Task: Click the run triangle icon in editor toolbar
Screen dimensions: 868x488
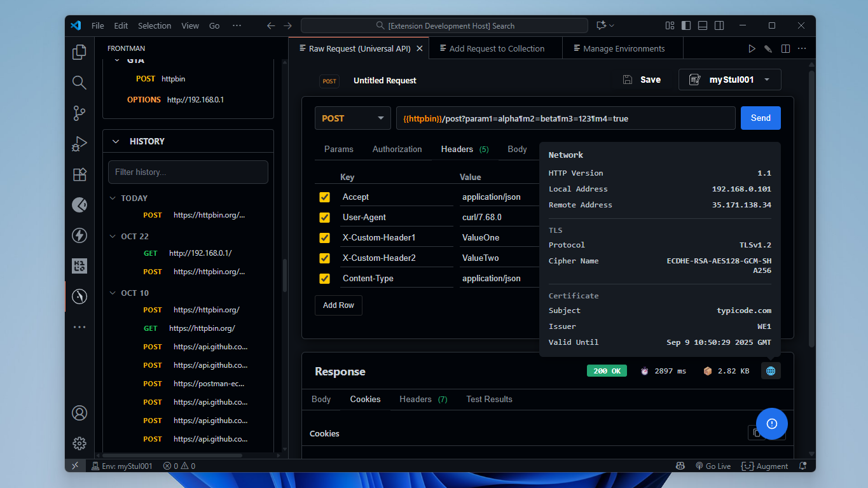Action: 752,48
